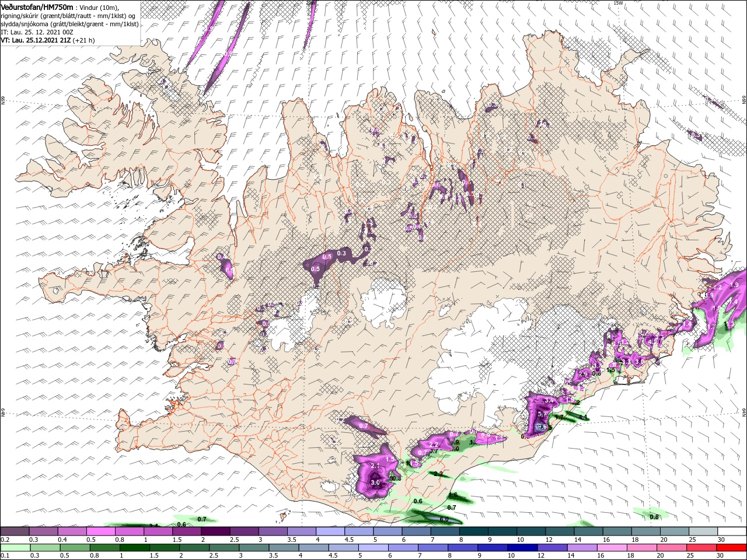
Task: Click the '(+21 h)' forecast offset text
Action: tap(83, 40)
